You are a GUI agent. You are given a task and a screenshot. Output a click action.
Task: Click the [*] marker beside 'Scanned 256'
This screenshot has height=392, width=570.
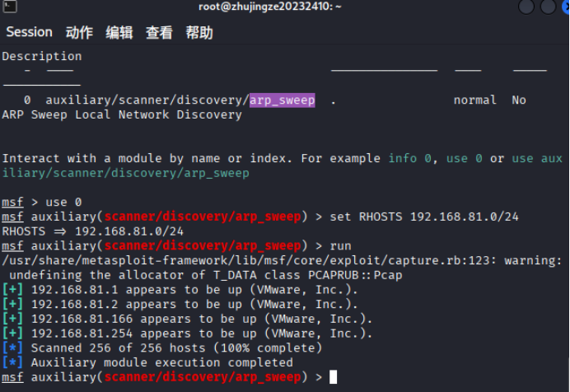pyautogui.click(x=12, y=348)
